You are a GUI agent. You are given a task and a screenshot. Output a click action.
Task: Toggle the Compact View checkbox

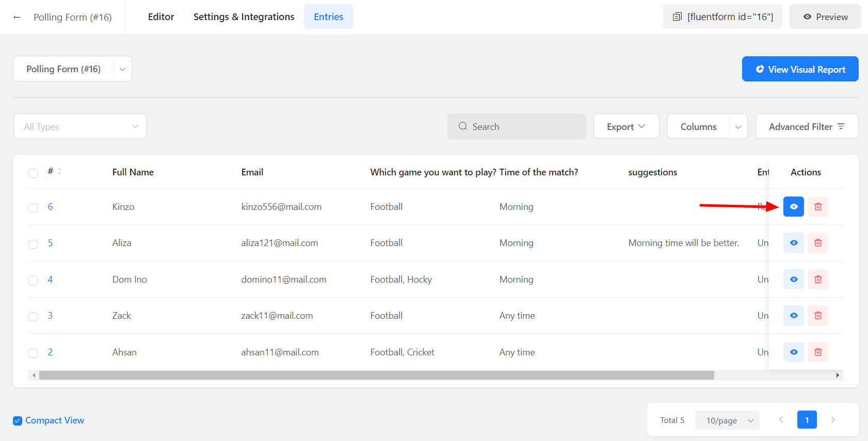point(18,420)
